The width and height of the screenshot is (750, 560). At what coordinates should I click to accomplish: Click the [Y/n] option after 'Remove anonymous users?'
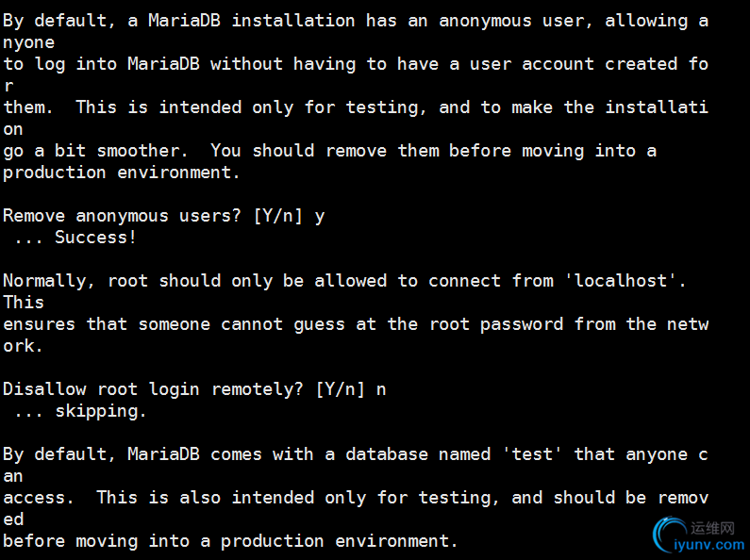point(278,216)
